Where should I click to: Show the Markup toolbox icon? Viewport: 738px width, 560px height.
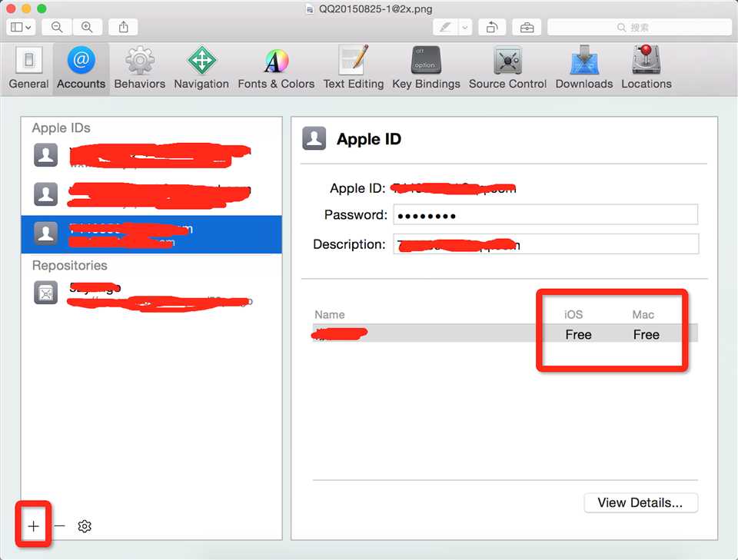point(527,28)
